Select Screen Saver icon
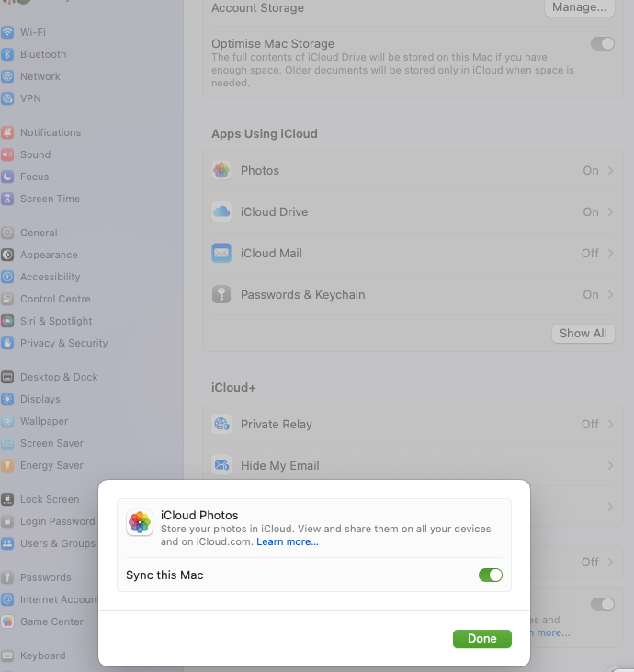Viewport: 634px width, 672px height. tap(7, 444)
